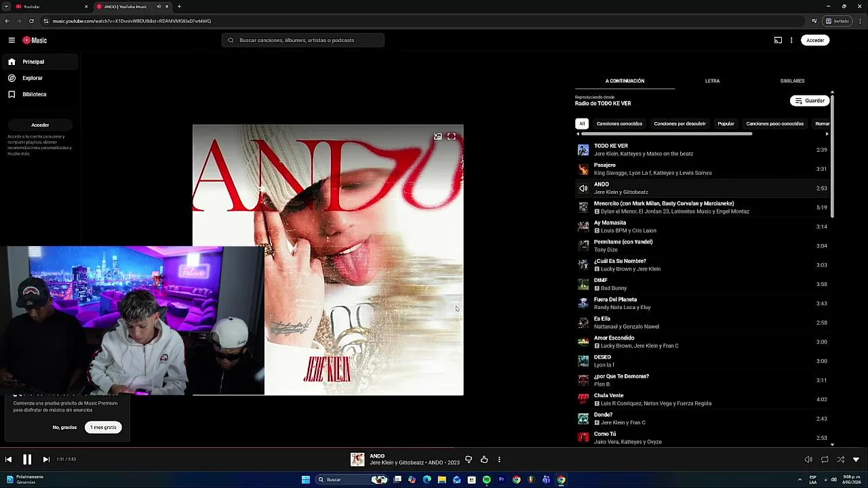The image size is (868, 488).
Task: Skip to the next track
Action: coord(46,460)
